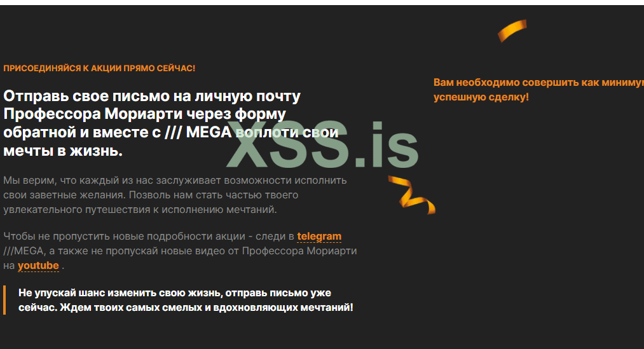This screenshot has height=349, width=644.
Task: Click the headline 'Отправь свое письмо на личную почту'
Action: pos(152,96)
